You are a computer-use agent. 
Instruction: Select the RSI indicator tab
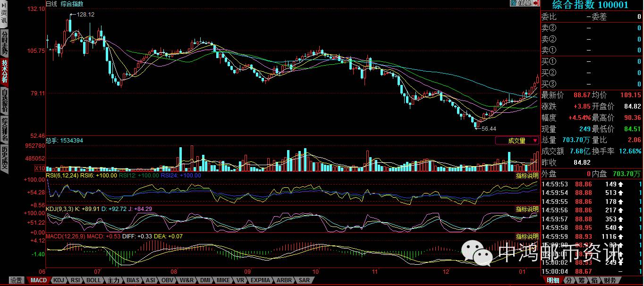(76, 280)
